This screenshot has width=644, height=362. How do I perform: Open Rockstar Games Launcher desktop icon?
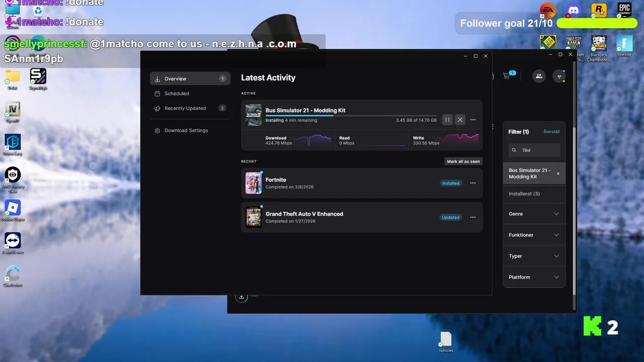(x=599, y=11)
